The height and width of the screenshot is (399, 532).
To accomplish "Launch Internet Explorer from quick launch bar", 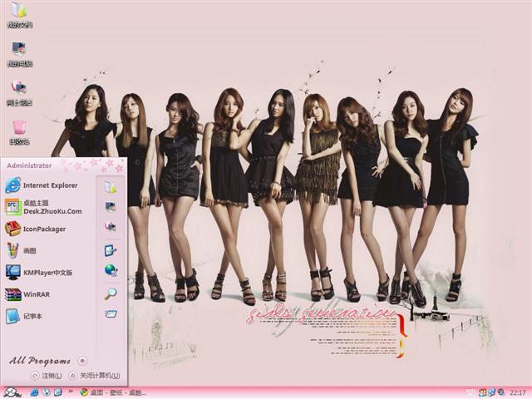I will pyautogui.click(x=34, y=392).
